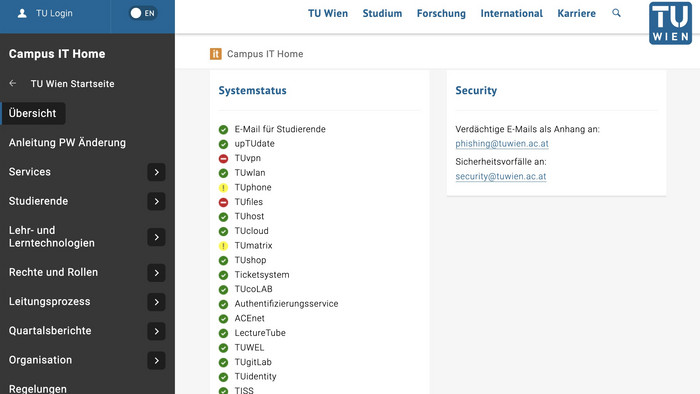Click the phishing@tuwien.ac.at email link

pos(502,144)
